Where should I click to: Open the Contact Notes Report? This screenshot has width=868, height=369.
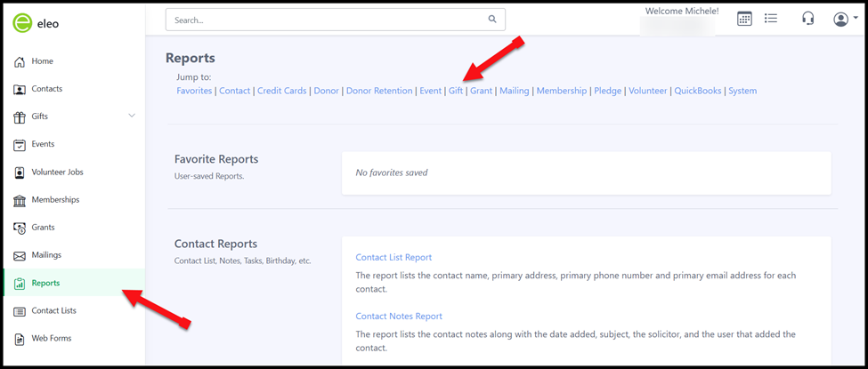click(399, 317)
